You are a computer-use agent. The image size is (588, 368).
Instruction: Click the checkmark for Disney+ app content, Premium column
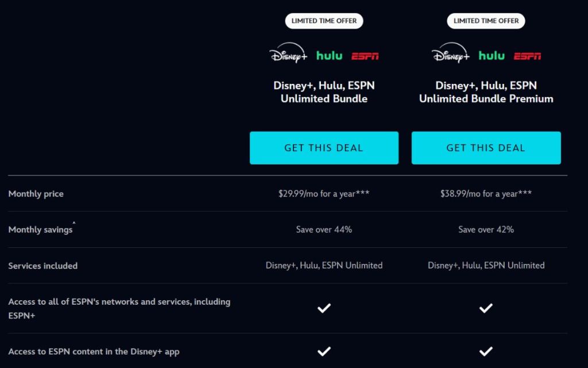(x=486, y=351)
